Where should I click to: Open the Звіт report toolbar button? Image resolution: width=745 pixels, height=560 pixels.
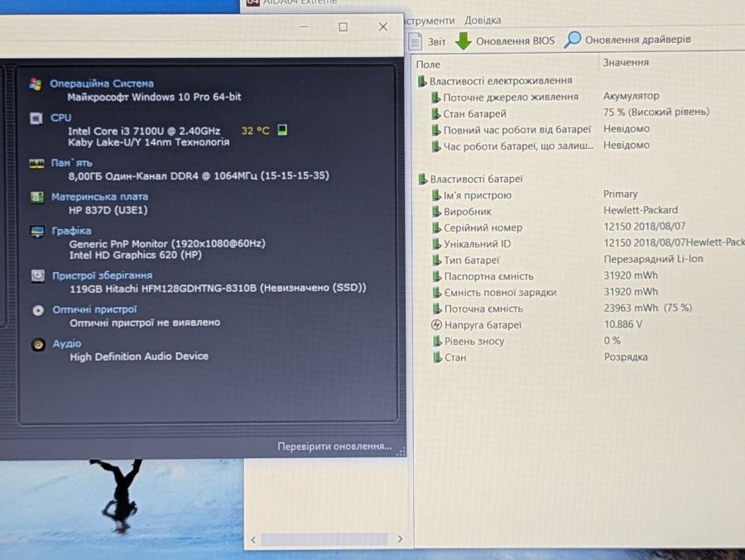tap(428, 41)
